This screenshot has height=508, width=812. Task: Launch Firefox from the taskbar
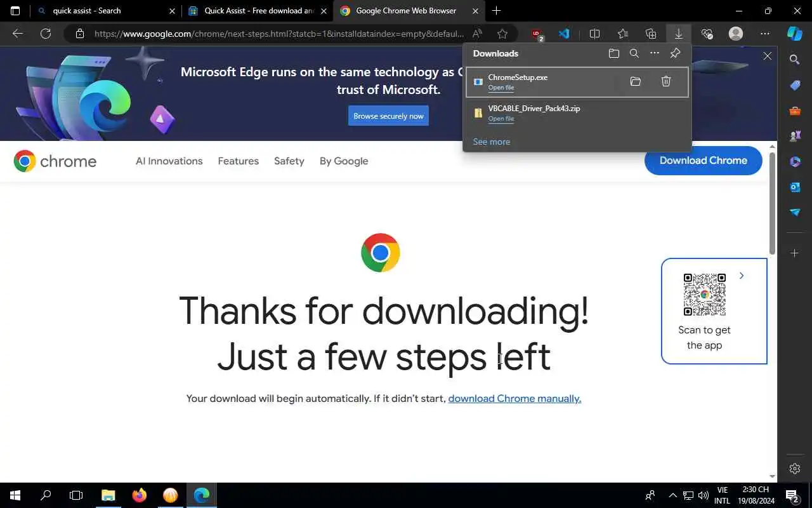pyautogui.click(x=139, y=495)
